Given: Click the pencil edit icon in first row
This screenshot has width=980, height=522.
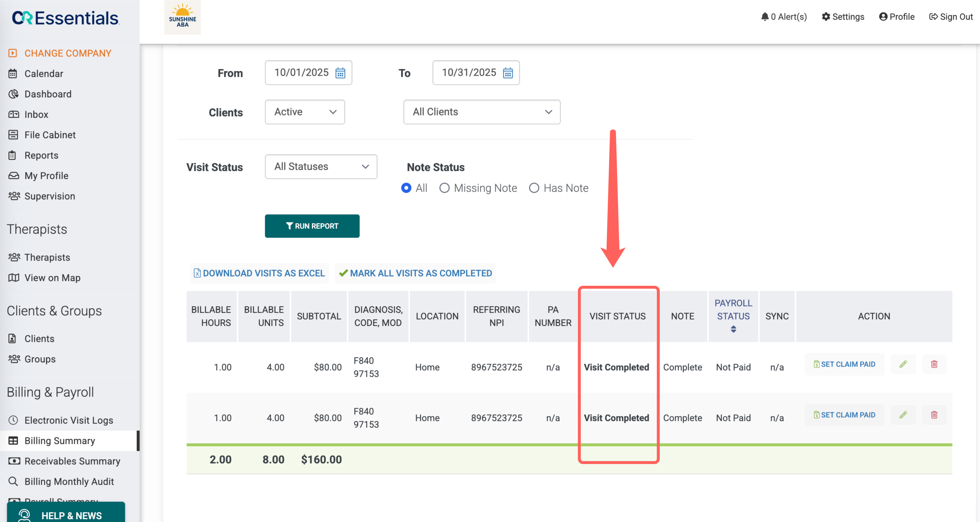Looking at the screenshot, I should 903,365.
